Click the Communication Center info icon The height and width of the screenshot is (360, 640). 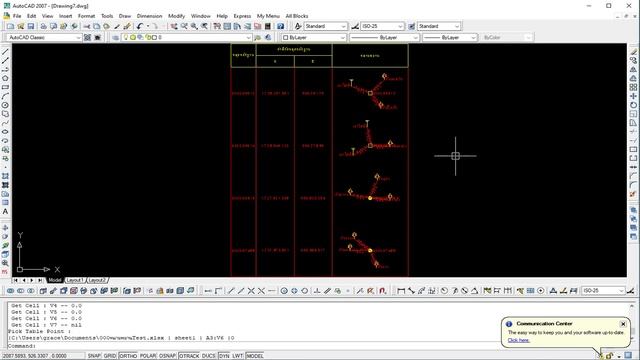(509, 324)
